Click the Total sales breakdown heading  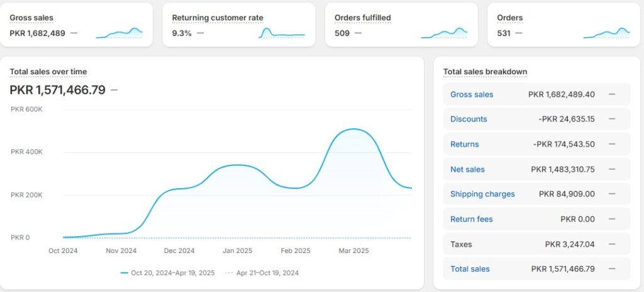pos(485,72)
